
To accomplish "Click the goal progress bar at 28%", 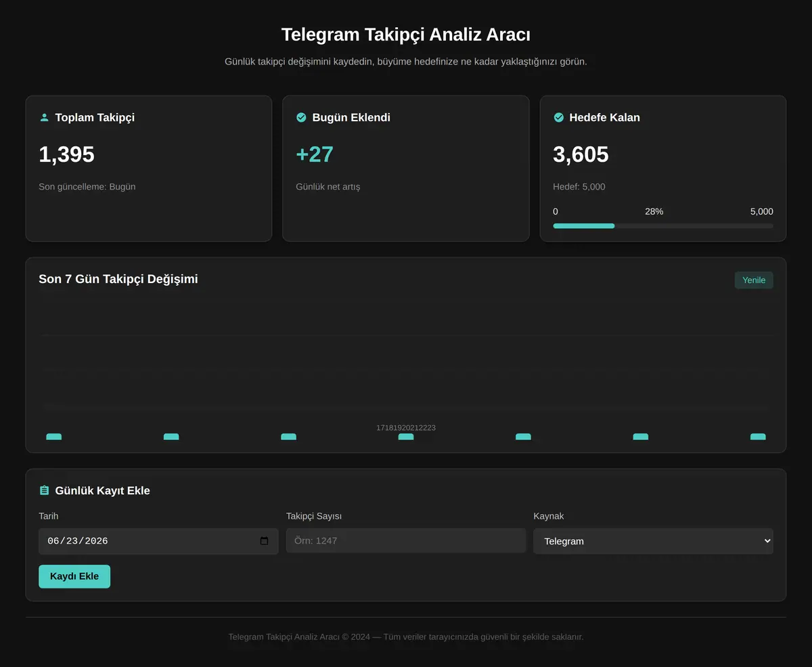I will tap(663, 225).
